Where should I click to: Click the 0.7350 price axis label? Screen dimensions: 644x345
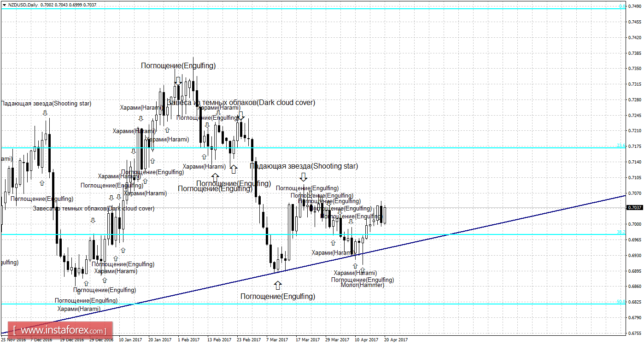coord(635,69)
